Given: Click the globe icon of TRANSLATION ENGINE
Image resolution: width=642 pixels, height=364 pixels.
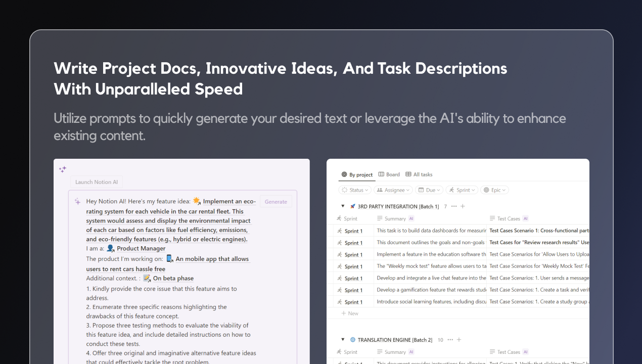Looking at the screenshot, I should pyautogui.click(x=352, y=340).
